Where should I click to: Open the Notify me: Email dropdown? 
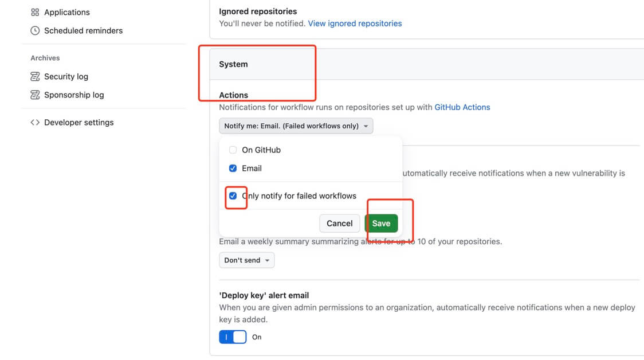coord(292,126)
